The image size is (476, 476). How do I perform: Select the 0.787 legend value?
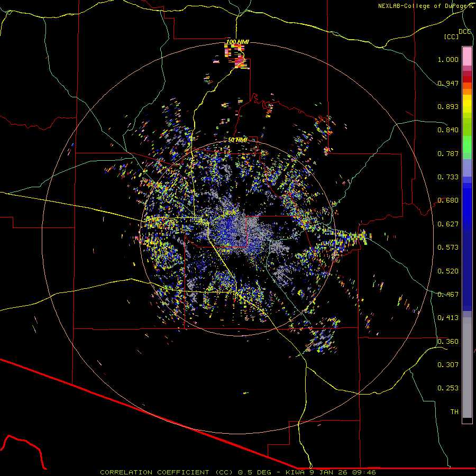[x=448, y=153]
